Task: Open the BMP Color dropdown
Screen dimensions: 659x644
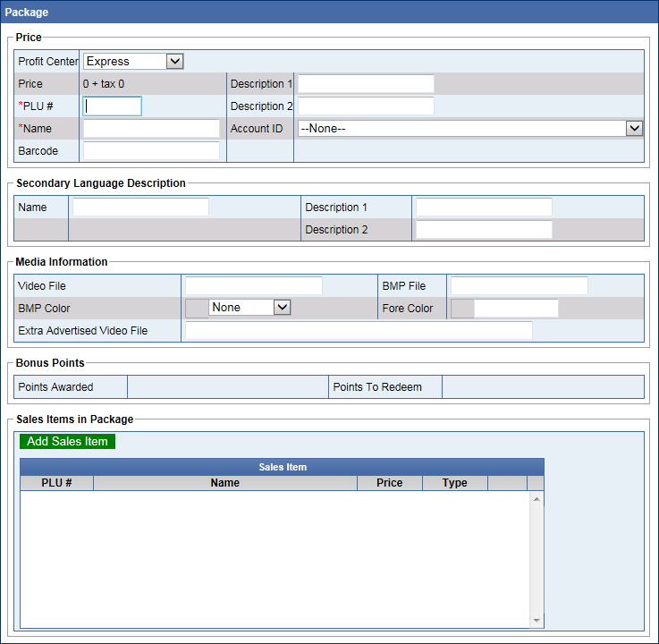Action: coord(250,308)
